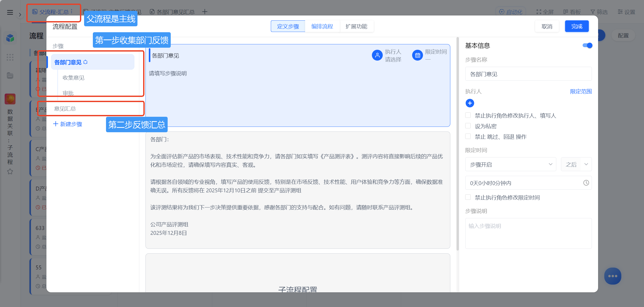The width and height of the screenshot is (644, 307).
Task: Select the 意见汇总 step
Action: [65, 109]
